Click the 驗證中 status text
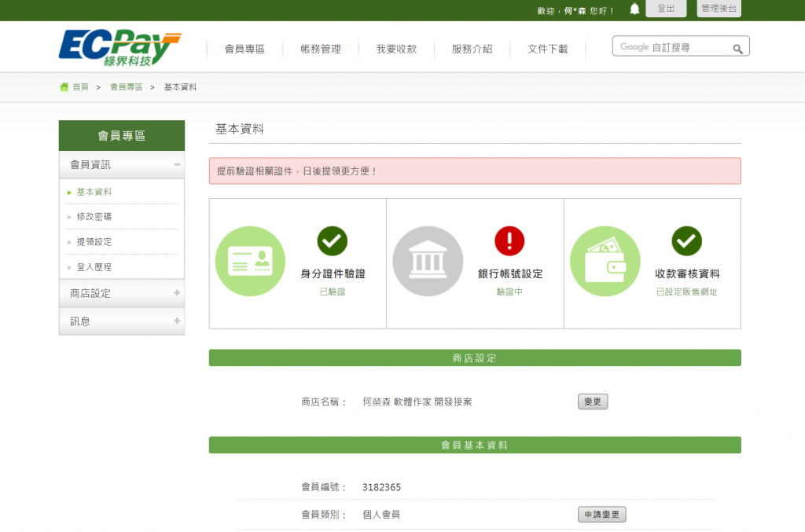Screen dimensions: 805x532 [509, 292]
